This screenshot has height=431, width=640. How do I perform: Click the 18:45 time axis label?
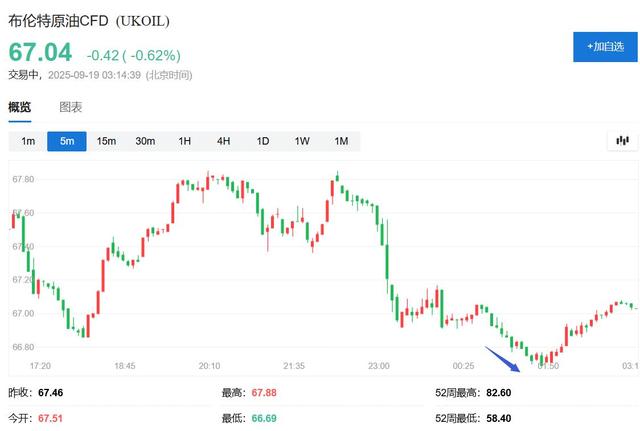[125, 366]
